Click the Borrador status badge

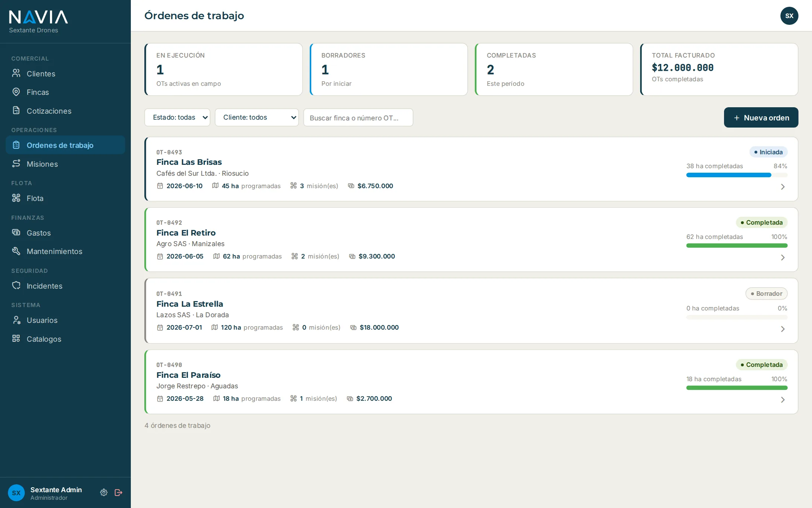tap(767, 294)
